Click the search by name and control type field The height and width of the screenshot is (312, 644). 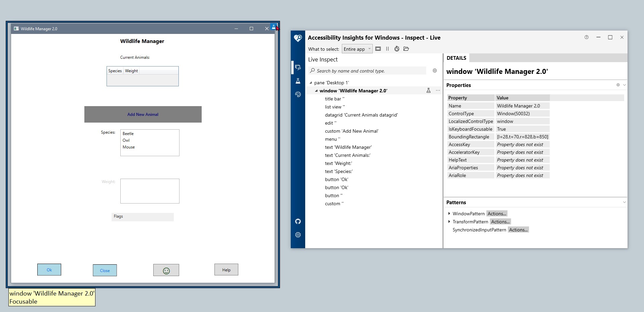tap(367, 71)
